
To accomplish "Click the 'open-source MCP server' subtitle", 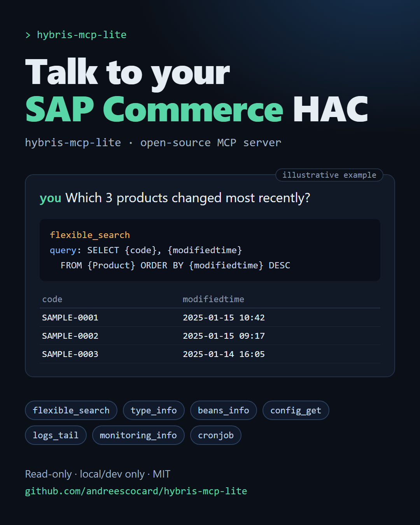I will 211,143.
